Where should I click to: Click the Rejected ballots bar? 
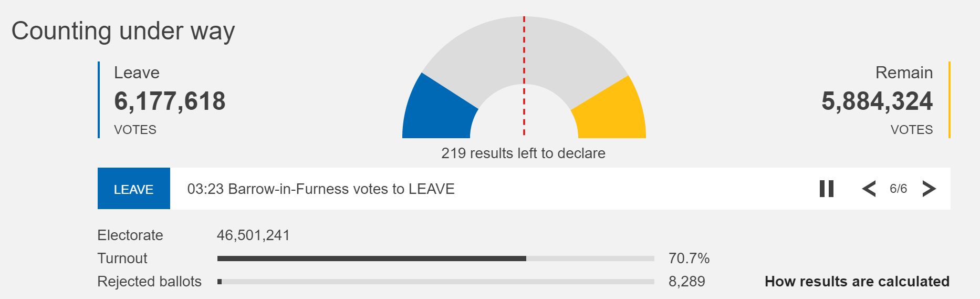click(435, 282)
